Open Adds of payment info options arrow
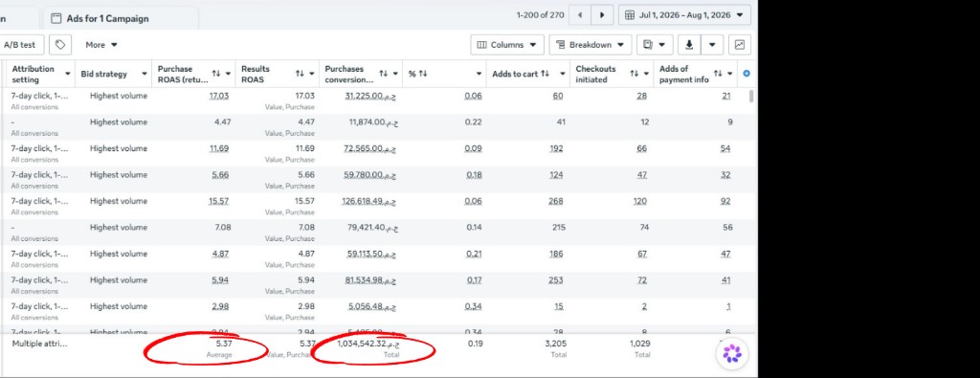 coord(730,74)
